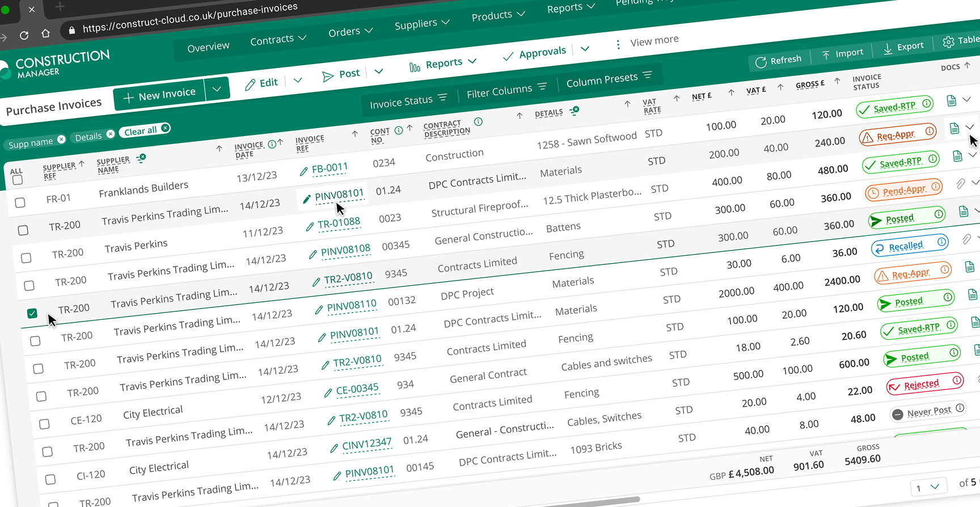Open Table settings gear
The height and width of the screenshot is (507, 980).
[x=948, y=42]
